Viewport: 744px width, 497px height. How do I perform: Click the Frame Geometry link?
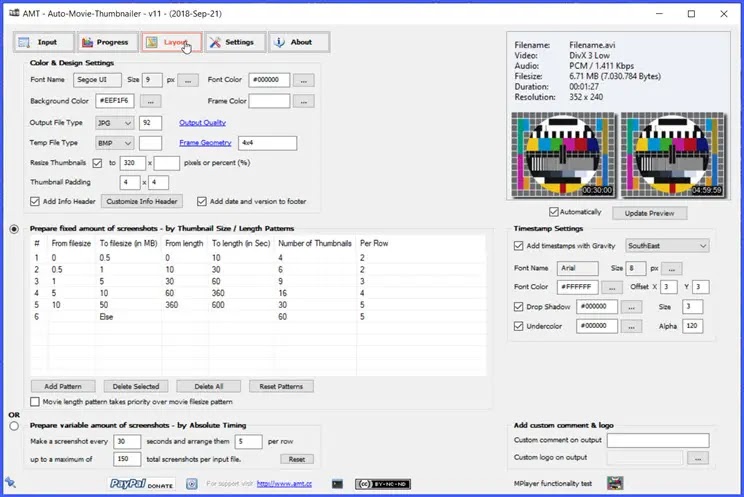(205, 142)
